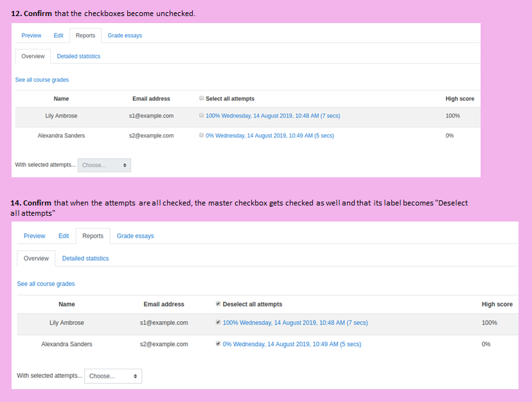The width and height of the screenshot is (532, 402).
Task: Open Preview tab in lower panel
Action: click(34, 236)
